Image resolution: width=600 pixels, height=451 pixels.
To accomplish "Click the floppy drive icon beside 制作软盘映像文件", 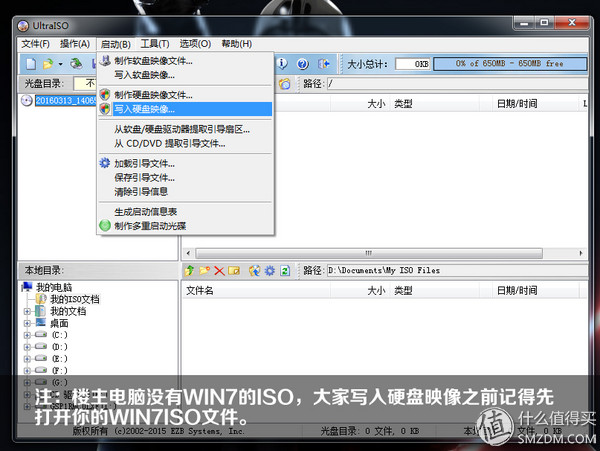I will click(105, 60).
